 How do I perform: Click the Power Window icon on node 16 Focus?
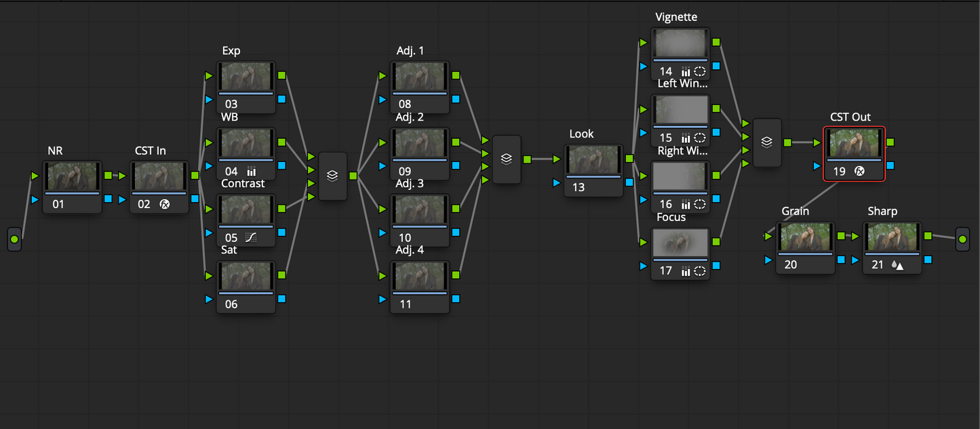point(699,204)
